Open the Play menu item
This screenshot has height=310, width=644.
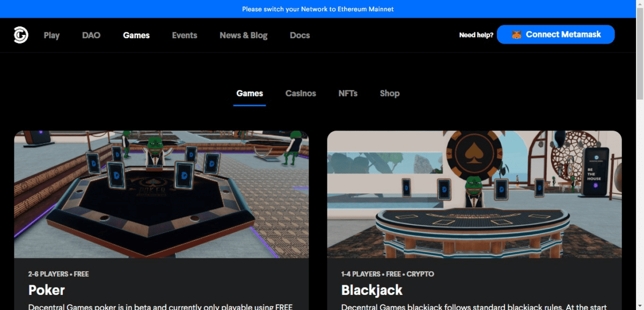52,35
